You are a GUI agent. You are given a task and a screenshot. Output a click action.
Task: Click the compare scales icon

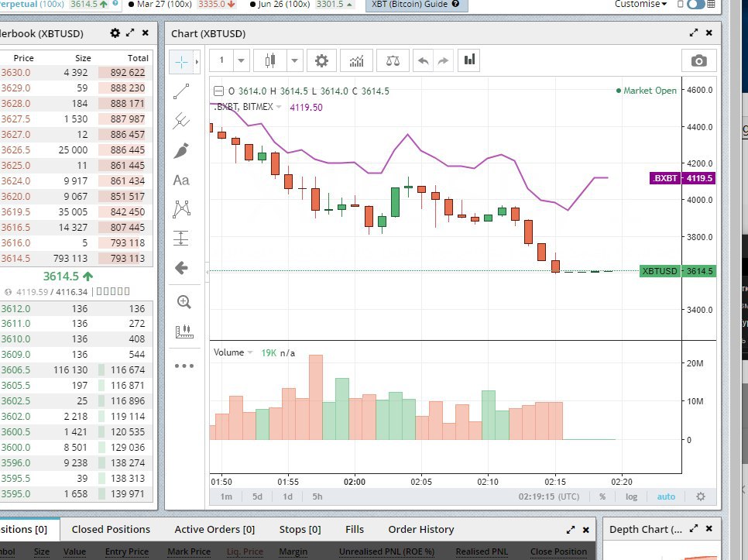pyautogui.click(x=394, y=60)
